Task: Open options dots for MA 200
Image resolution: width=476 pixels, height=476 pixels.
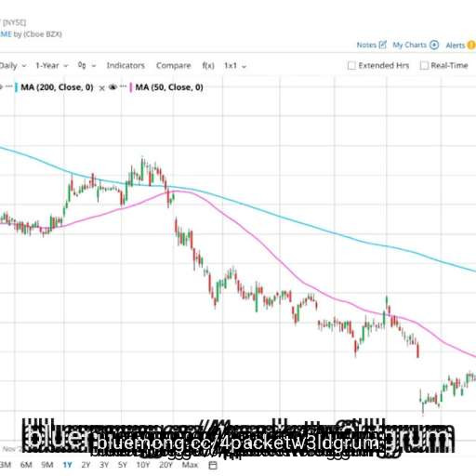Action: coord(9,86)
